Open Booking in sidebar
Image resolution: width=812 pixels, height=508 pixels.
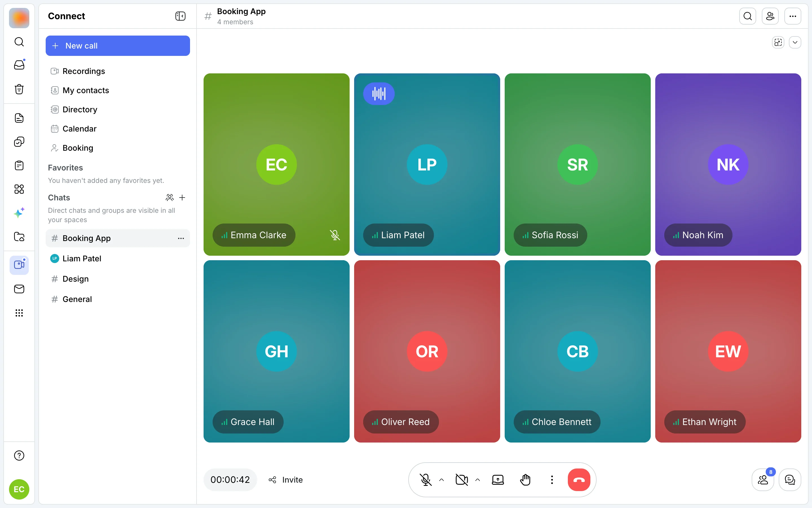click(x=118, y=148)
